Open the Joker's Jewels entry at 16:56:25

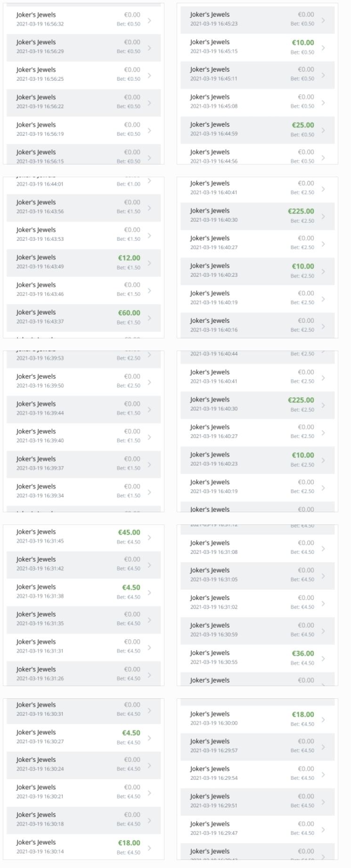tap(83, 75)
